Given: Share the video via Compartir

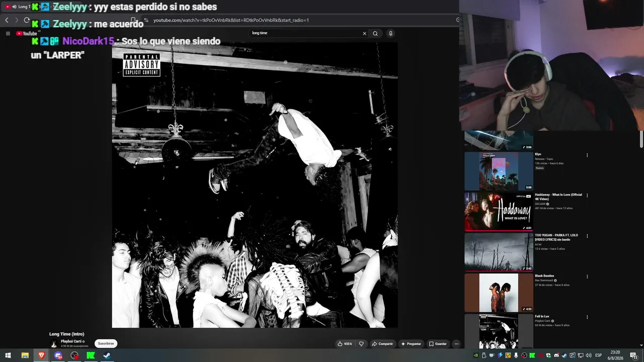Looking at the screenshot, I should coord(382,344).
